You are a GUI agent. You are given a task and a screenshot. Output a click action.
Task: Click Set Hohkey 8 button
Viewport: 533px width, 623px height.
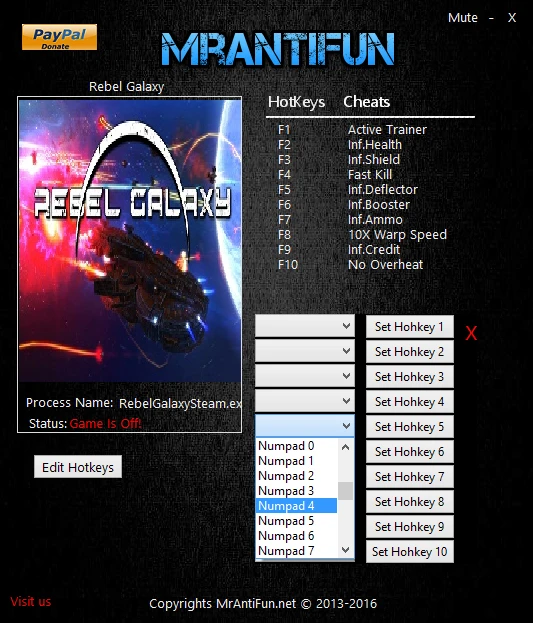pos(409,502)
